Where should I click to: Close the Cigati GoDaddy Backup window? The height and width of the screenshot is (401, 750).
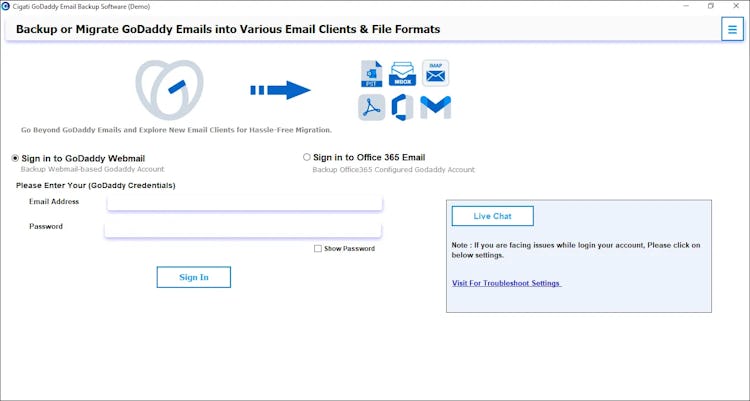point(736,6)
